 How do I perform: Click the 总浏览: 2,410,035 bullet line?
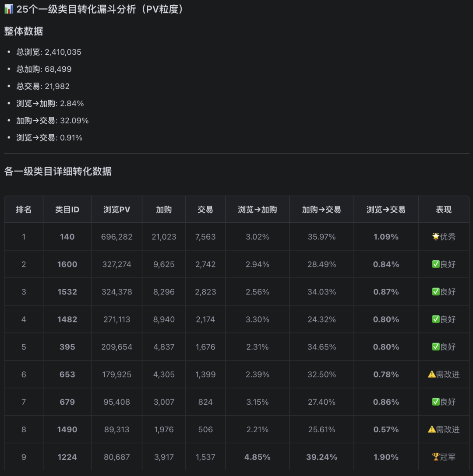point(49,52)
